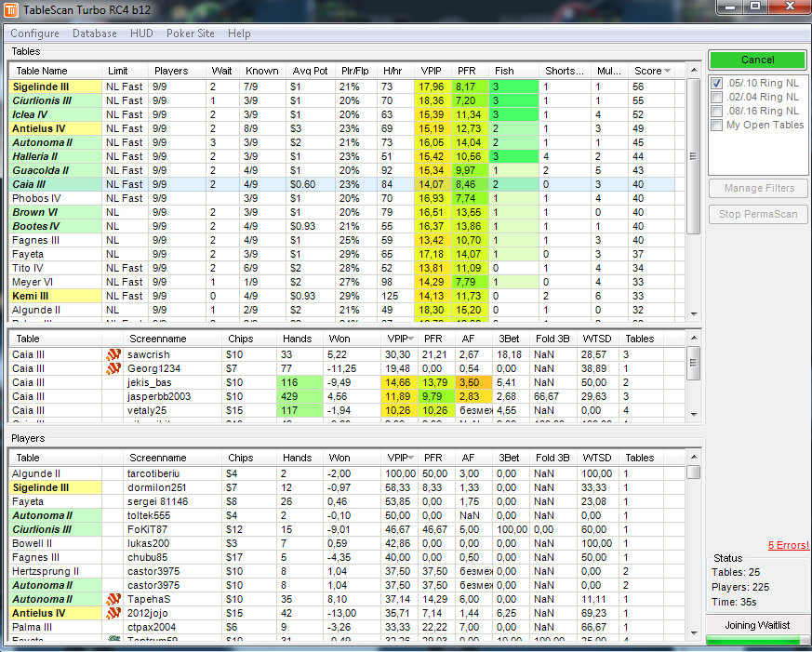This screenshot has height=652, width=812.
Task: Open the HUD menu
Action: click(141, 33)
